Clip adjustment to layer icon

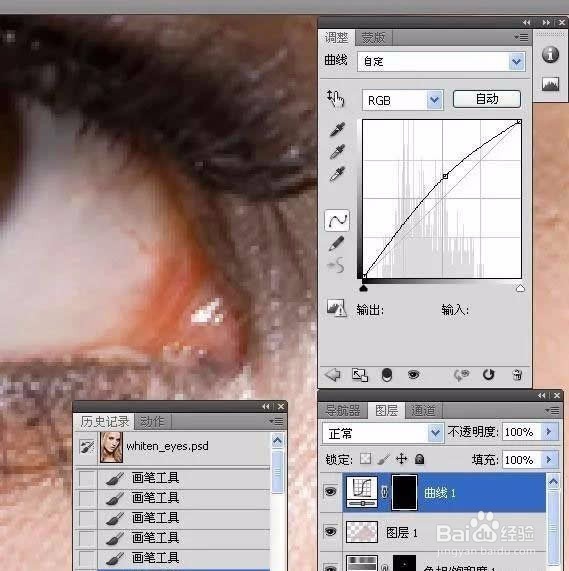[387, 375]
